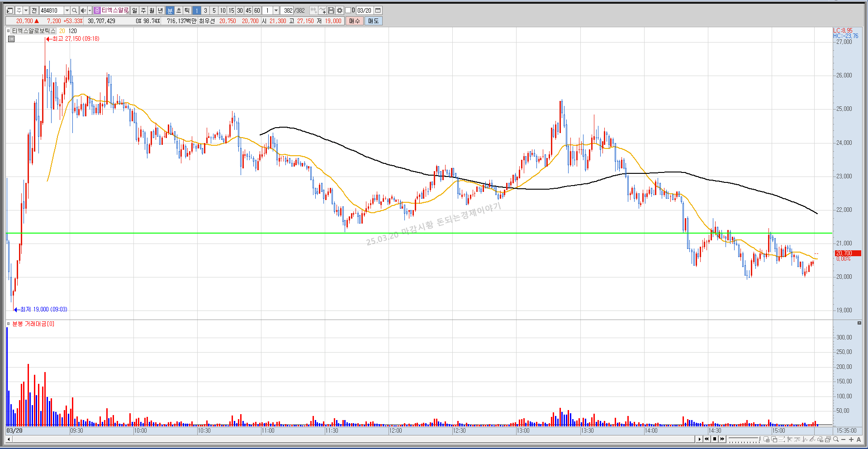Image resolution: width=868 pixels, height=449 pixels.
Task: Choose the 1 minute interval
Action: tap(196, 10)
